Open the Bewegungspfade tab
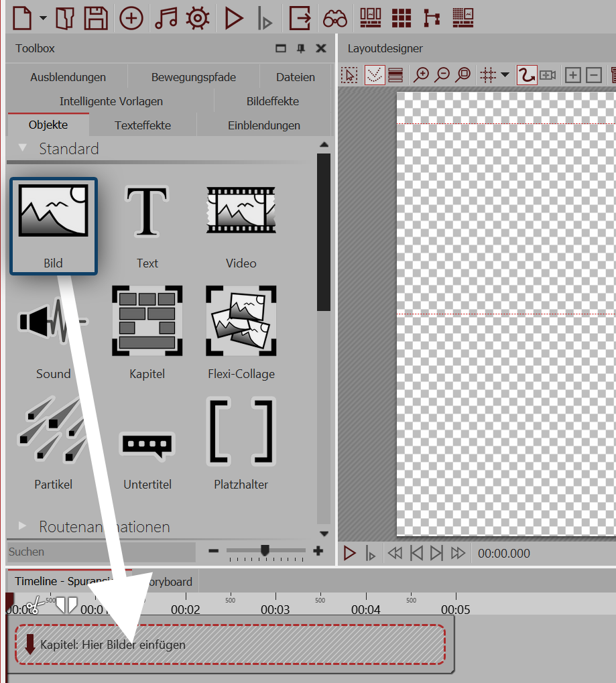 (193, 77)
